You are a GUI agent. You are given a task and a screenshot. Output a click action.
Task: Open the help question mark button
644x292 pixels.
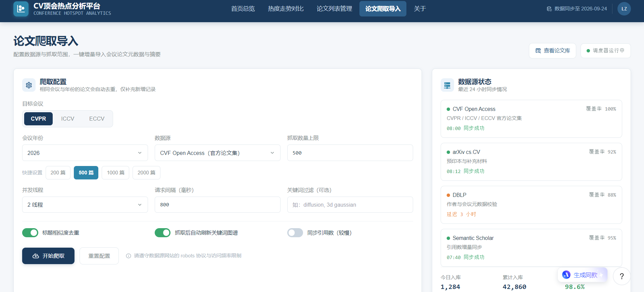pos(622,276)
